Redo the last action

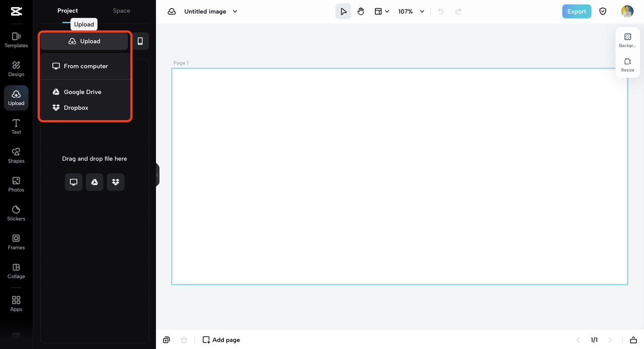coord(458,12)
